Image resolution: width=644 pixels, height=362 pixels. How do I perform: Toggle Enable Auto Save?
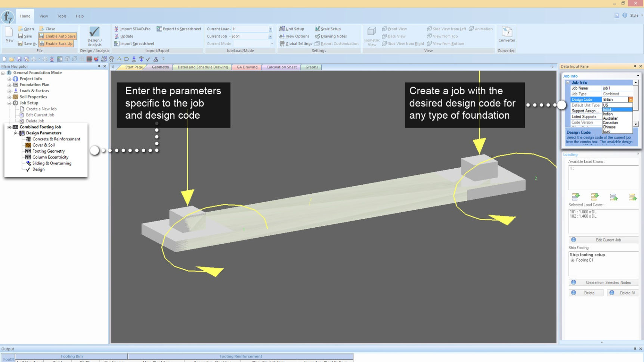(58, 36)
